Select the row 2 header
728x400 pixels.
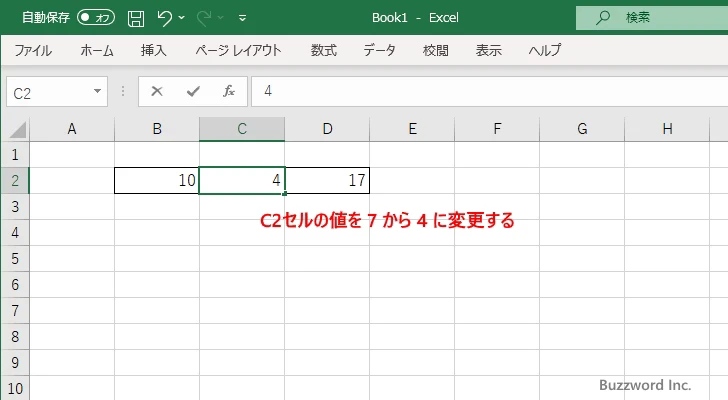(14, 181)
